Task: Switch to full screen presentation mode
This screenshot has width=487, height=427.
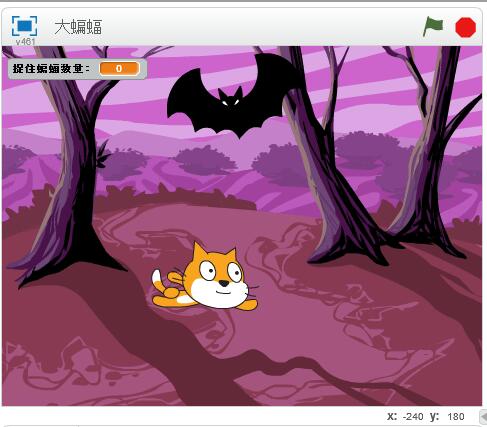Action: point(24,25)
